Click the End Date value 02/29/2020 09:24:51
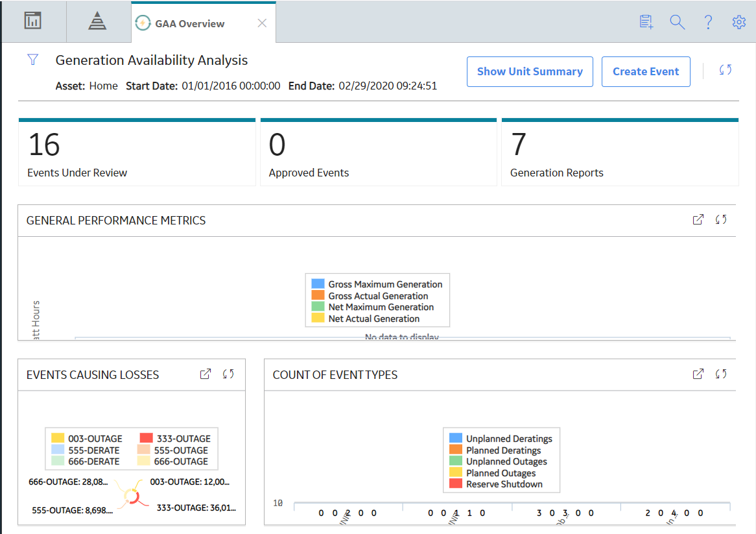Image resolution: width=756 pixels, height=534 pixels. (388, 86)
